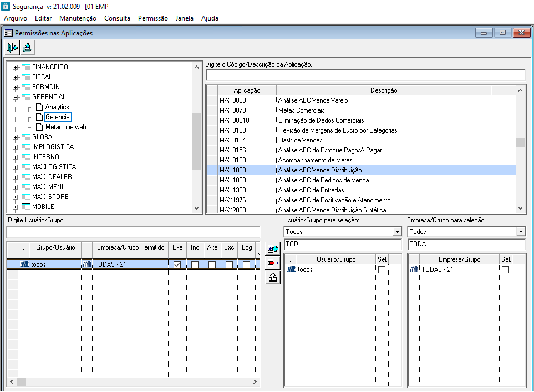Expand the IMPLOGISTICA tree node
Viewport: 534px width, 392px height.
click(15, 147)
